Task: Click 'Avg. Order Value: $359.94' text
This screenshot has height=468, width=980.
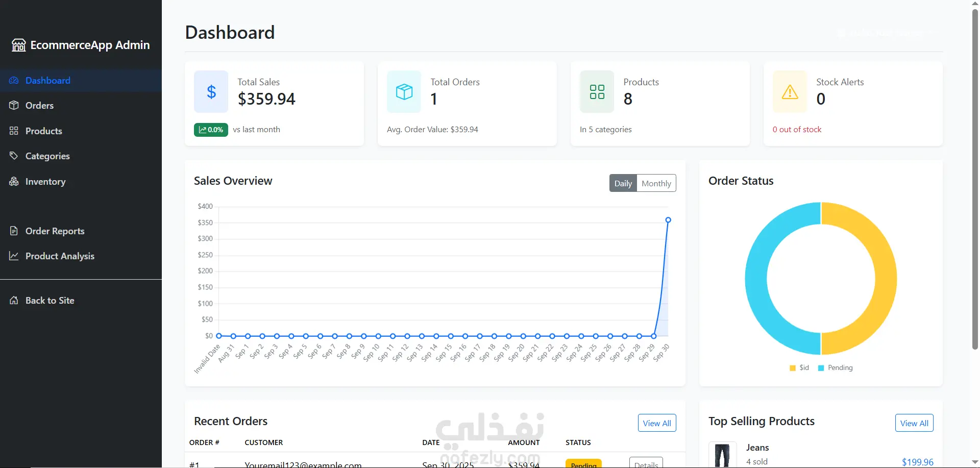Action: [x=432, y=130]
